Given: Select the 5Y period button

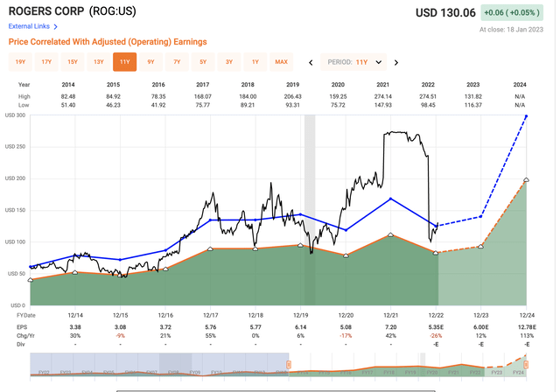Looking at the screenshot, I should click(203, 62).
